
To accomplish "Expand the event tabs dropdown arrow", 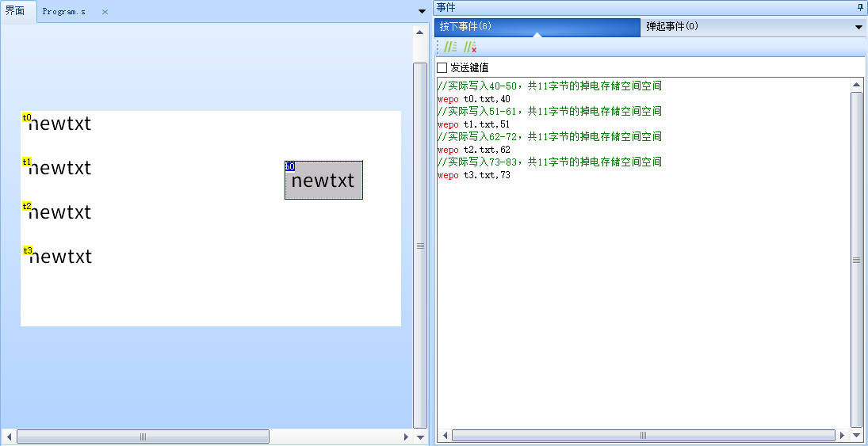I will [x=858, y=27].
